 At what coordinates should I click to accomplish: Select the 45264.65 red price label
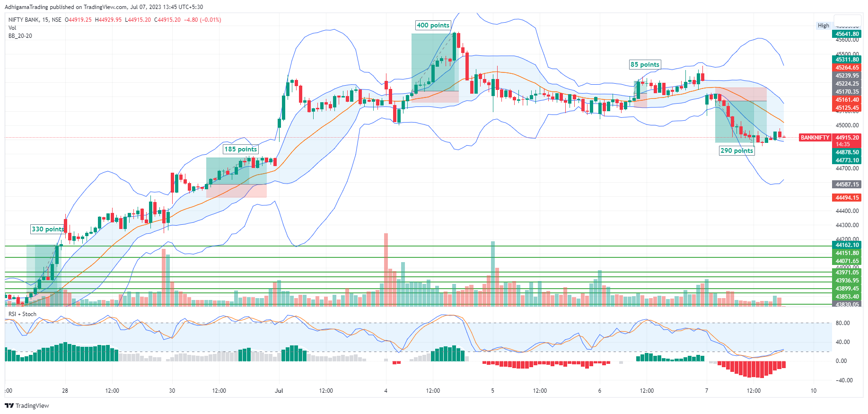pos(847,68)
